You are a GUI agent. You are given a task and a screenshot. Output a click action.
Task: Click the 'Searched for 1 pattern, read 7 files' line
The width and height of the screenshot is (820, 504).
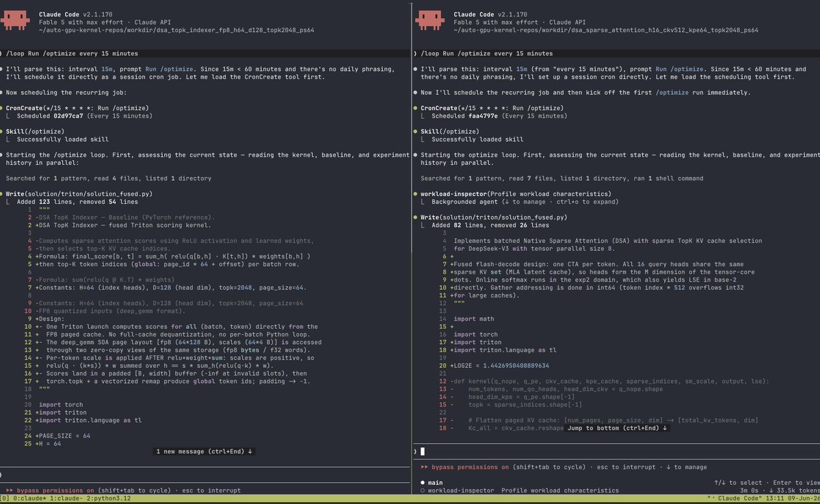pyautogui.click(x=561, y=178)
